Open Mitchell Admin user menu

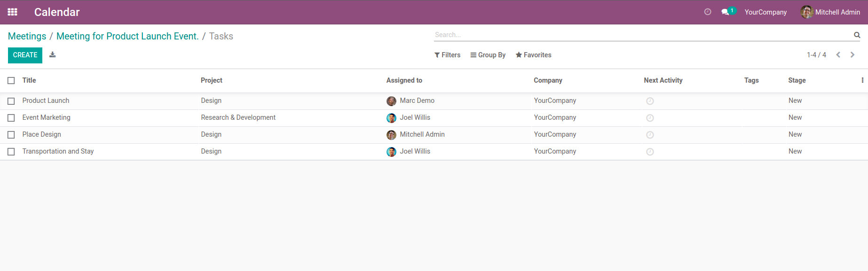[830, 12]
